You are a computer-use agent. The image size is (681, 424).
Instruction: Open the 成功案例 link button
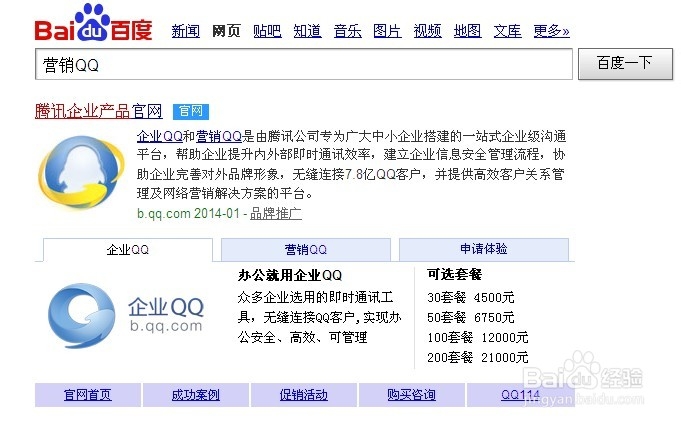(196, 395)
